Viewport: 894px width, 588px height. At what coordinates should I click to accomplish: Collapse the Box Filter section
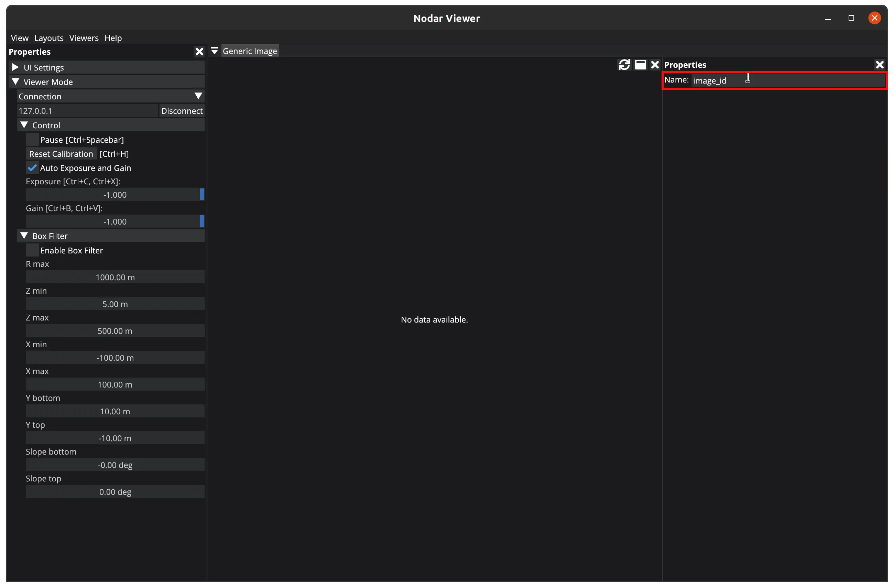[24, 236]
